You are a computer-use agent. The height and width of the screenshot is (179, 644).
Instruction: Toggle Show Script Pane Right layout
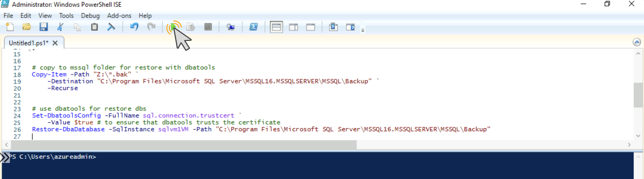pyautogui.click(x=293, y=27)
